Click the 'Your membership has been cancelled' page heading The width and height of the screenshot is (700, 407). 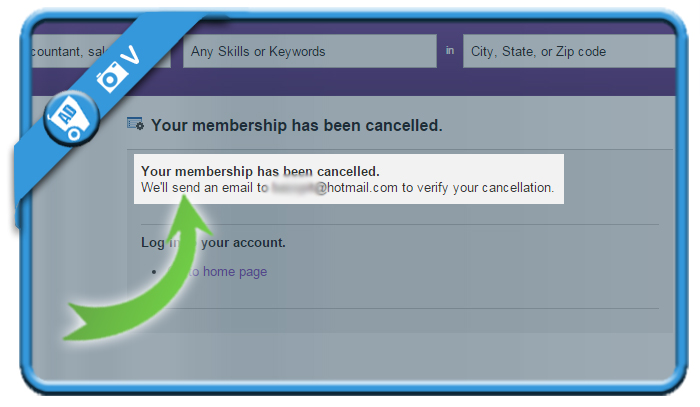click(297, 125)
